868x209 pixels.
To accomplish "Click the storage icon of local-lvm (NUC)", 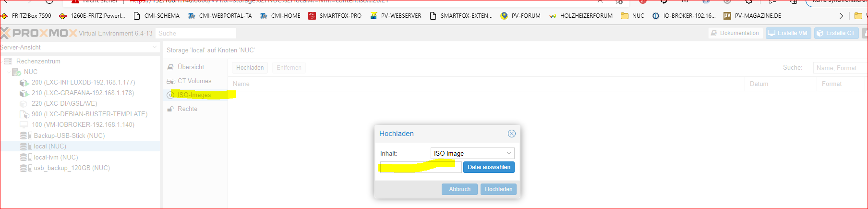I will click(26, 157).
